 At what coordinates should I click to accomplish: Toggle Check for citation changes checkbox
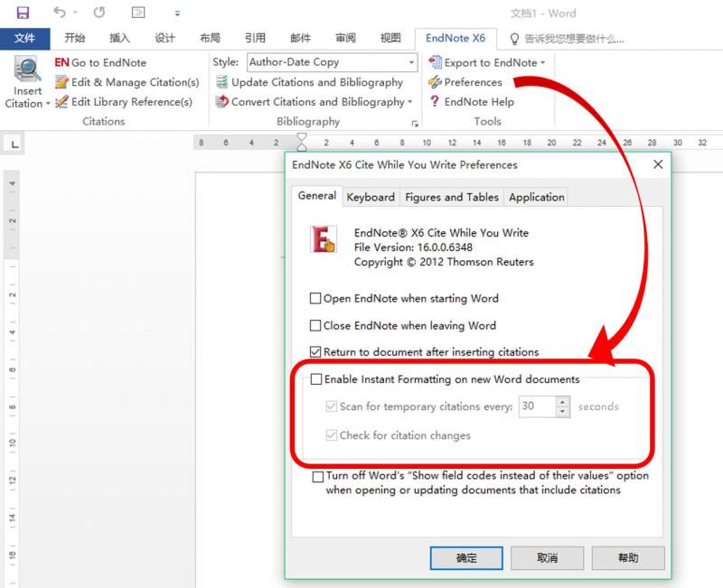[331, 435]
